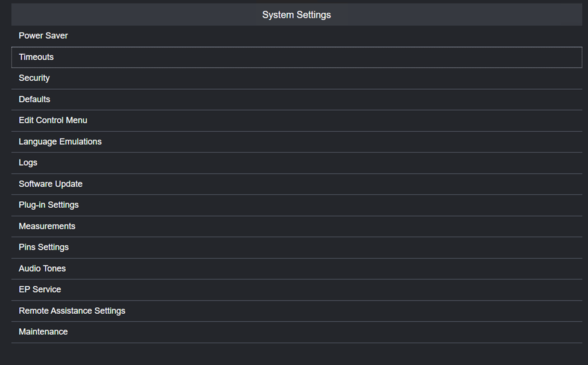Viewport: 588px width, 365px height.
Task: Open the Software Update page
Action: (51, 184)
